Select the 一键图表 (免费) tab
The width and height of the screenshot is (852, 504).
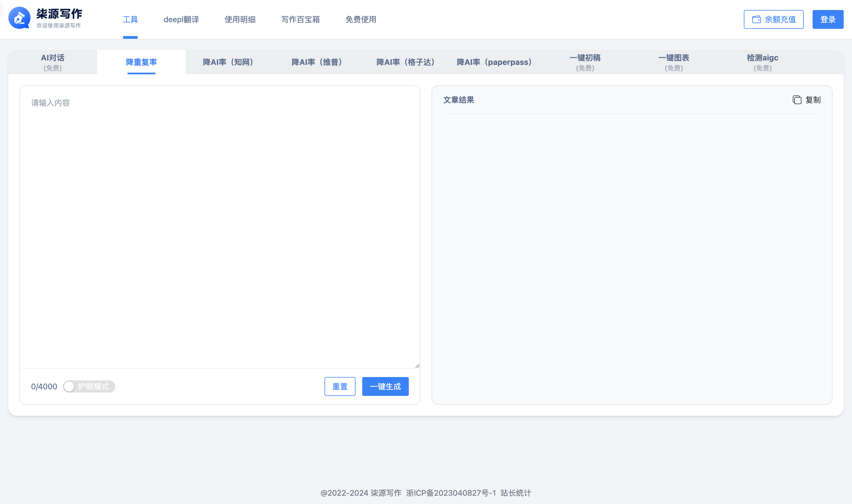(674, 62)
